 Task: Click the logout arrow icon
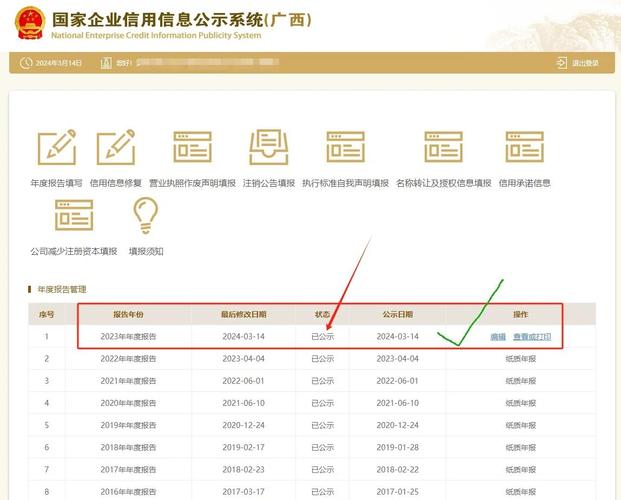pyautogui.click(x=562, y=63)
